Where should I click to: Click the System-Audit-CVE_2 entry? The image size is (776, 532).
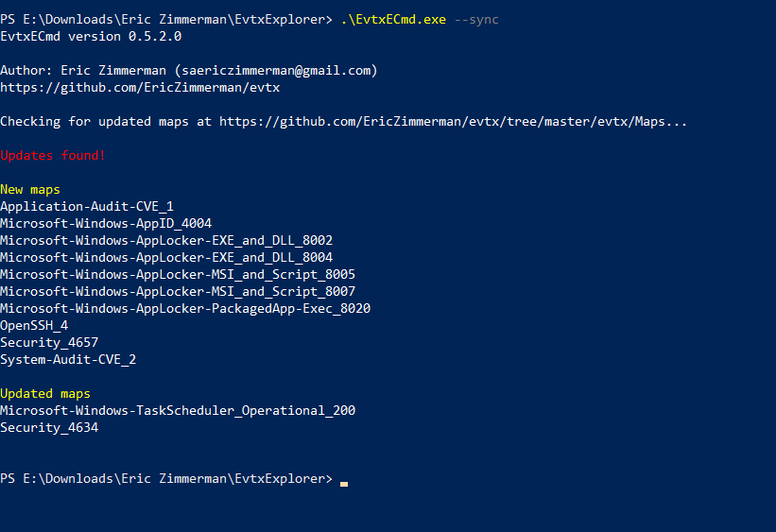pyautogui.click(x=68, y=360)
